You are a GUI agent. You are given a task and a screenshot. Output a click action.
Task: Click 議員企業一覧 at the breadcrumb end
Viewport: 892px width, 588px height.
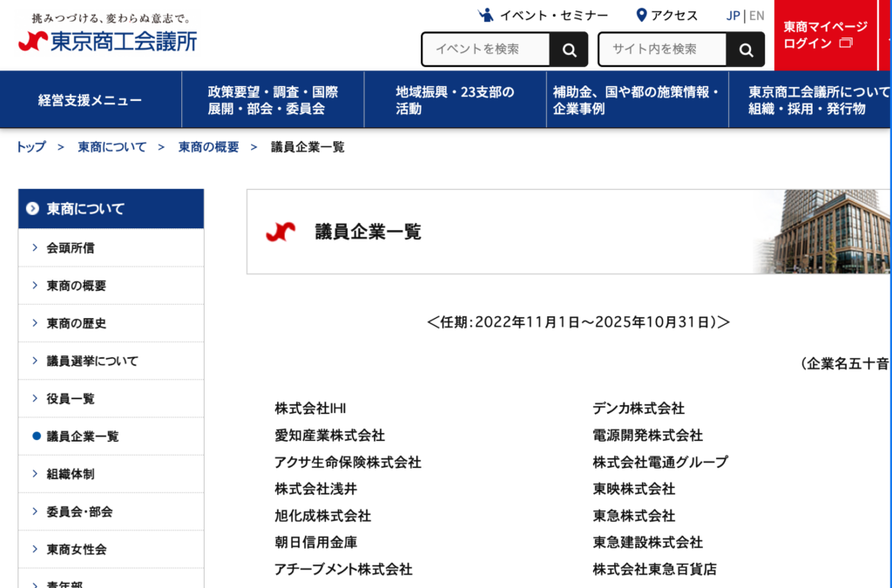click(x=307, y=147)
